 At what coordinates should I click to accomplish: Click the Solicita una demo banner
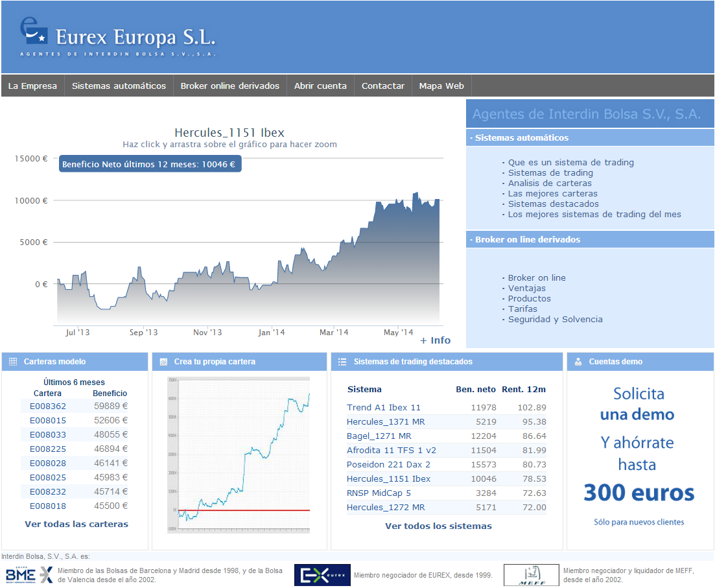pos(639,456)
